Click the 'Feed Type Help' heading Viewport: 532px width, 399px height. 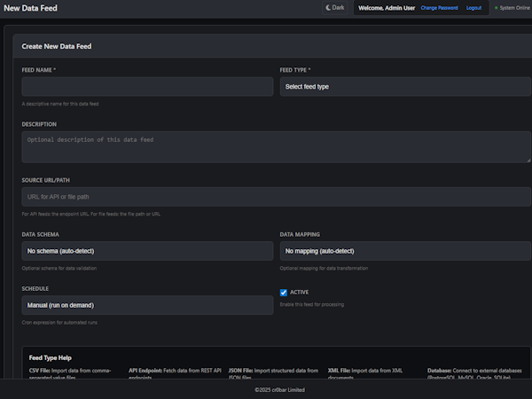pos(51,357)
